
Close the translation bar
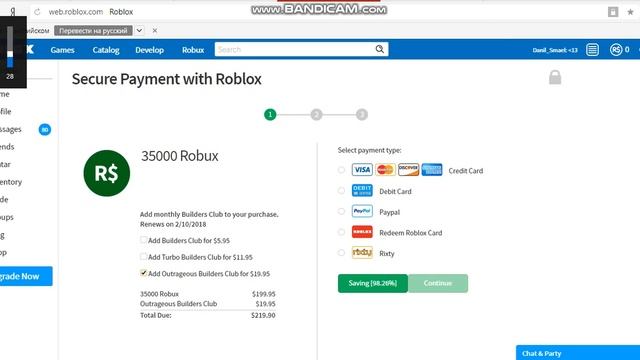click(155, 31)
